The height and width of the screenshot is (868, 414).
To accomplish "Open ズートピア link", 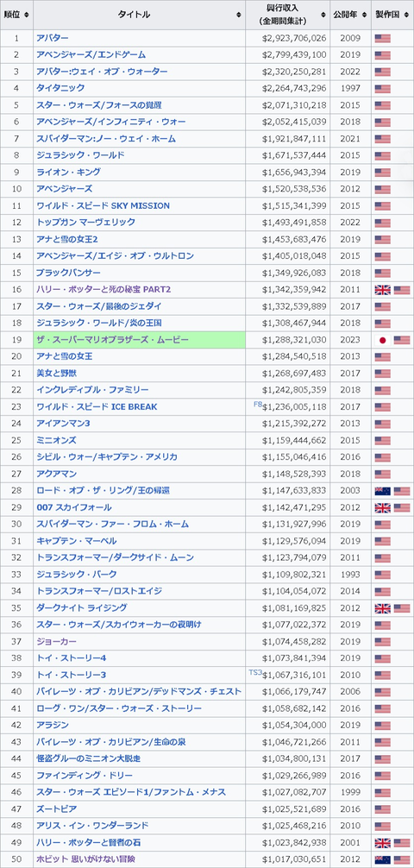I will pos(56,808).
